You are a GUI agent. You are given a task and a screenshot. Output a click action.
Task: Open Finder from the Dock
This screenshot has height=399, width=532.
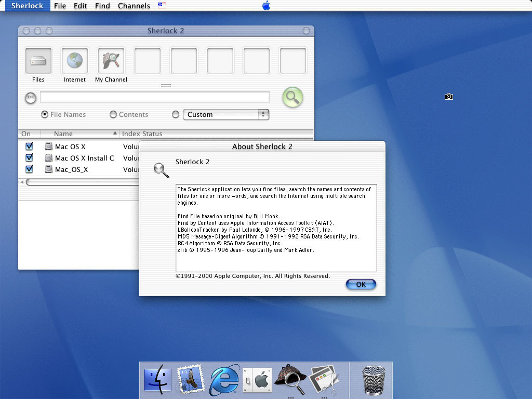pos(158,380)
